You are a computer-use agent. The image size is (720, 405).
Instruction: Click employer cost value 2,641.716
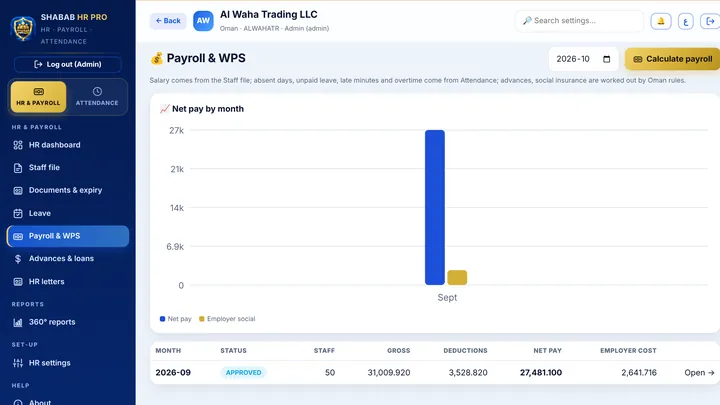(x=639, y=372)
